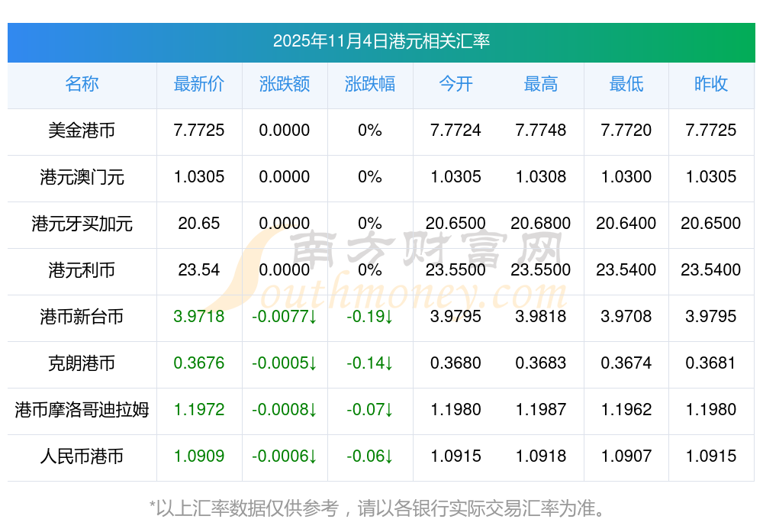Open the 港元澳门元 row label

[x=82, y=177]
